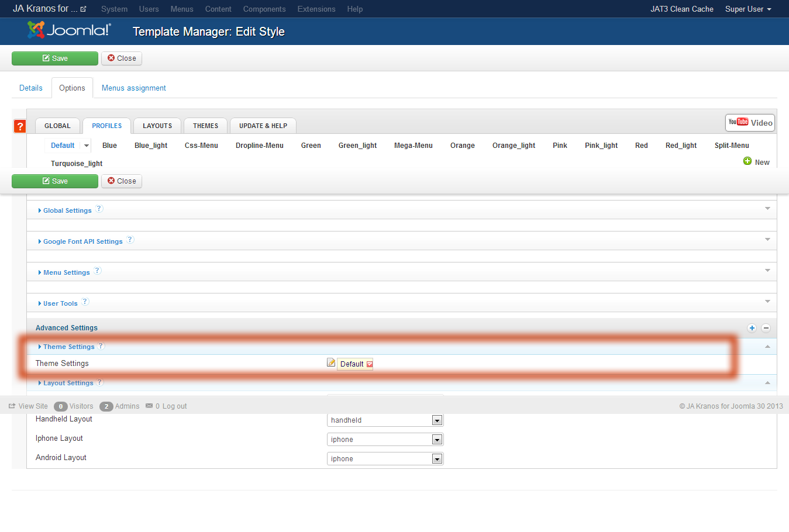Select the Turquoise_light profile
The height and width of the screenshot is (532, 789).
77,164
